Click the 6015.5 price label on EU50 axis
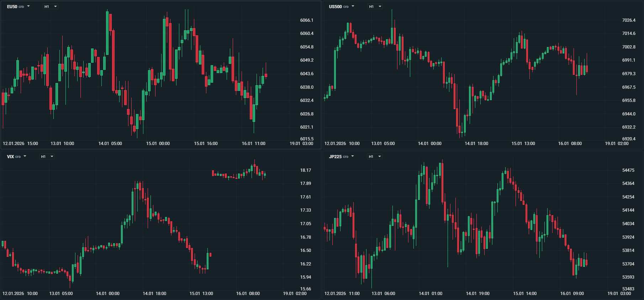The width and height of the screenshot is (644, 300). 307,139
